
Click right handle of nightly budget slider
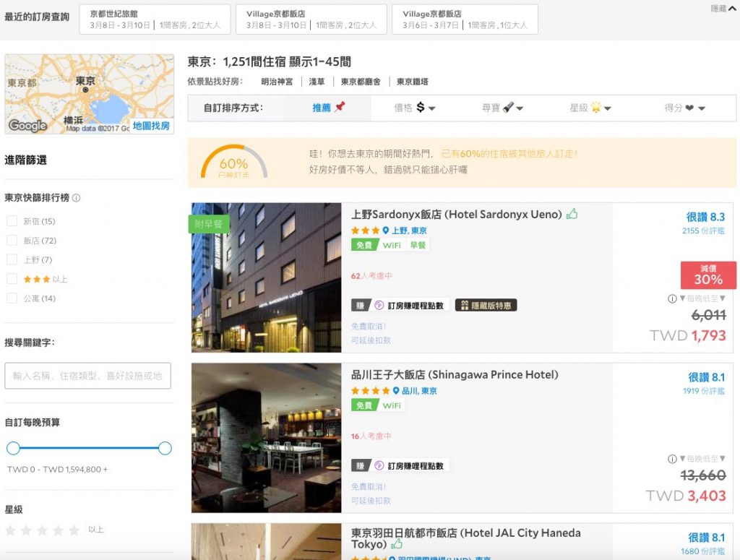click(165, 448)
